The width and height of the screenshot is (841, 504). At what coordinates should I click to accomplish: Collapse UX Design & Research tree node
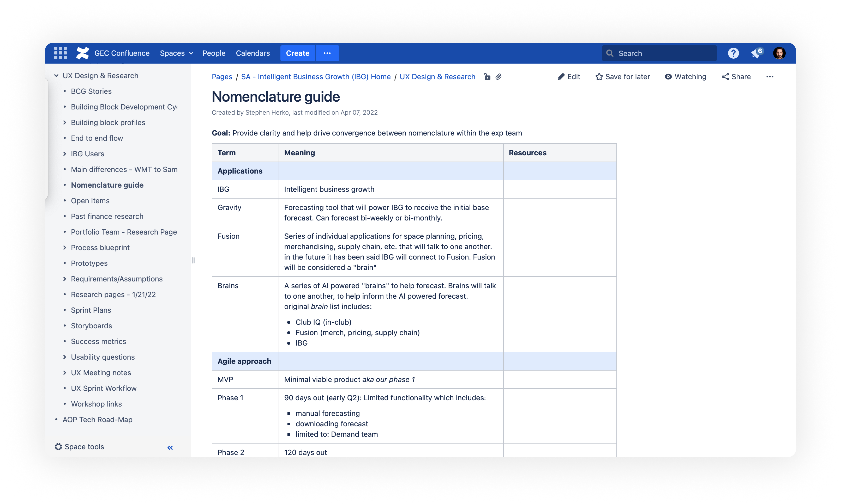56,75
